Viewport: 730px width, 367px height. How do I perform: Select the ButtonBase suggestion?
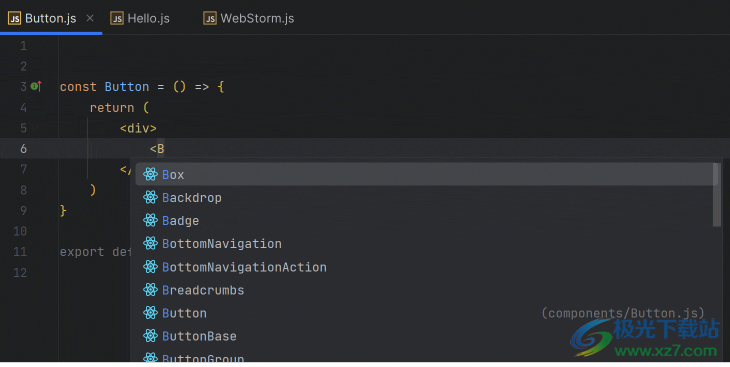(426, 336)
